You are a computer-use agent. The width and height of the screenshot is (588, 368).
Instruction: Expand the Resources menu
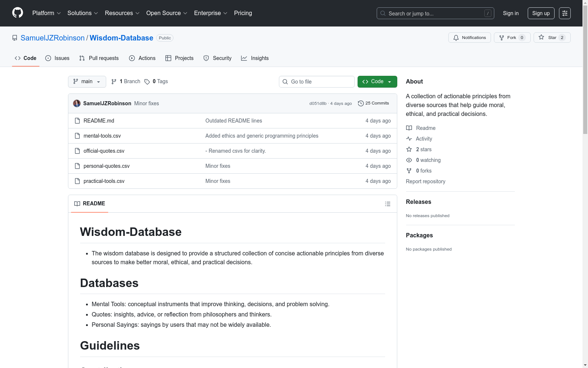[122, 13]
